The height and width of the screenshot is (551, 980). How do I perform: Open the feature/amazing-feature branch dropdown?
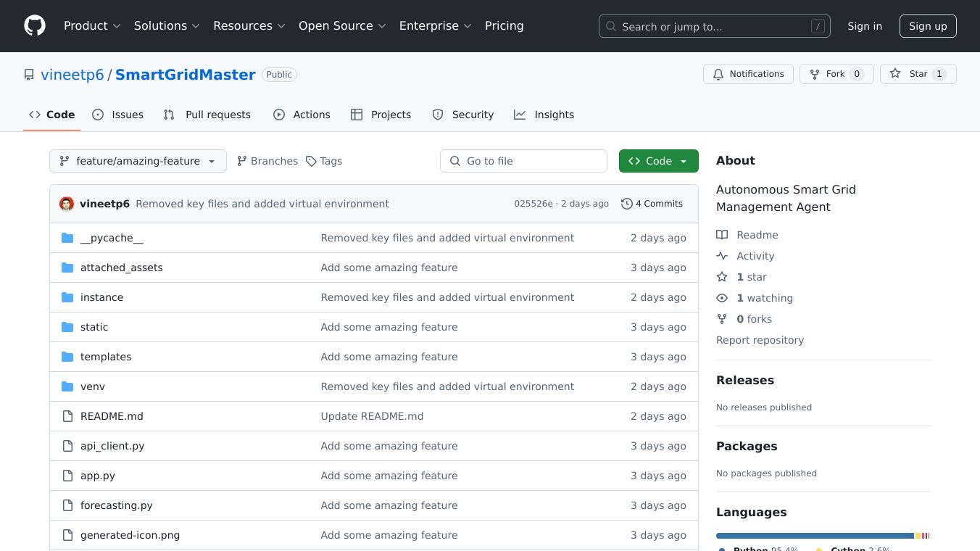138,161
